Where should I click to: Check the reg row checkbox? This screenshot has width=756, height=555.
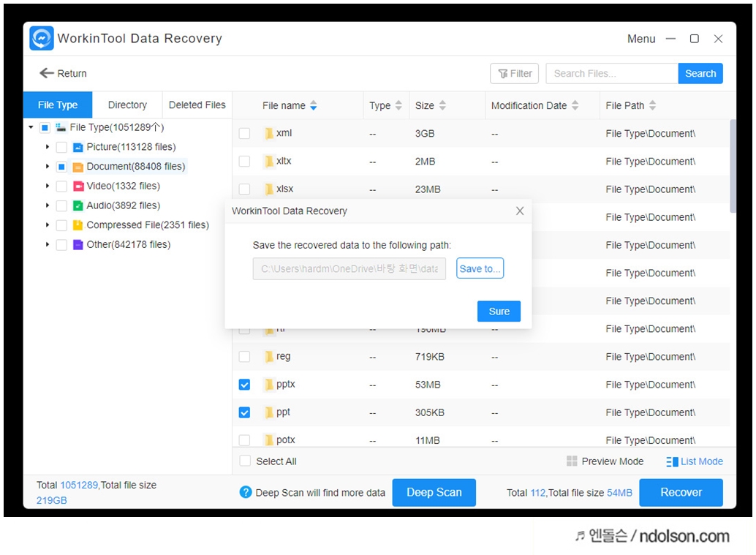coord(244,357)
